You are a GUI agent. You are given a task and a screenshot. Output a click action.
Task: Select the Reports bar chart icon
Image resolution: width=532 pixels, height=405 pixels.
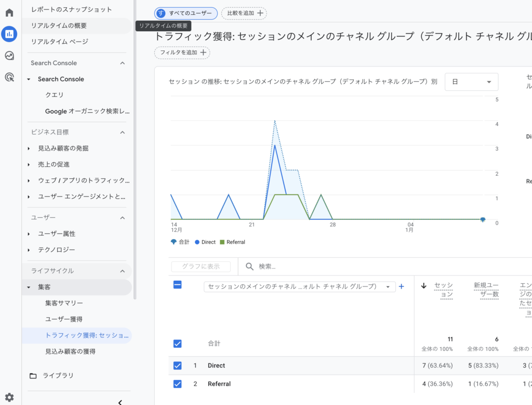(x=9, y=34)
